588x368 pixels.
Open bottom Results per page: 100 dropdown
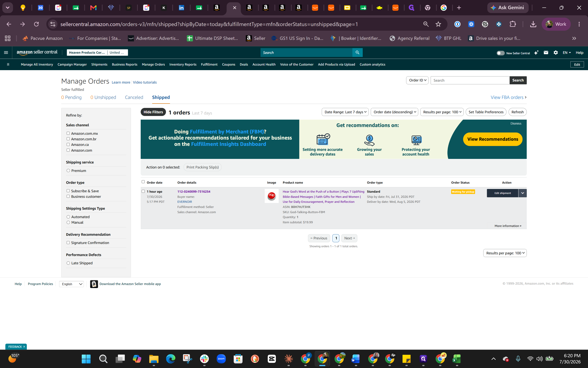pos(505,253)
